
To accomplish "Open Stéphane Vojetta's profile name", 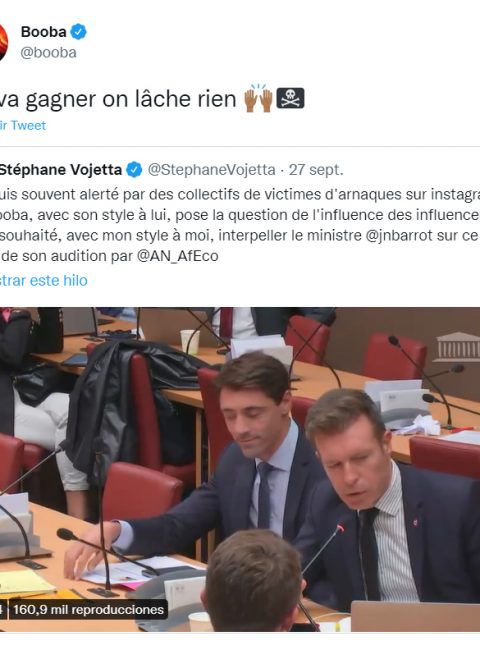I will [x=61, y=170].
